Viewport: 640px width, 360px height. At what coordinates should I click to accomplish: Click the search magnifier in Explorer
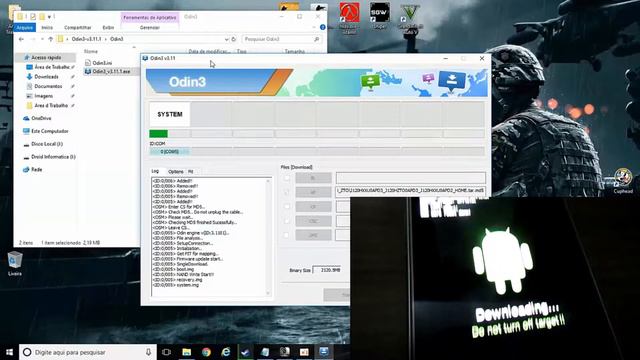tap(316, 39)
